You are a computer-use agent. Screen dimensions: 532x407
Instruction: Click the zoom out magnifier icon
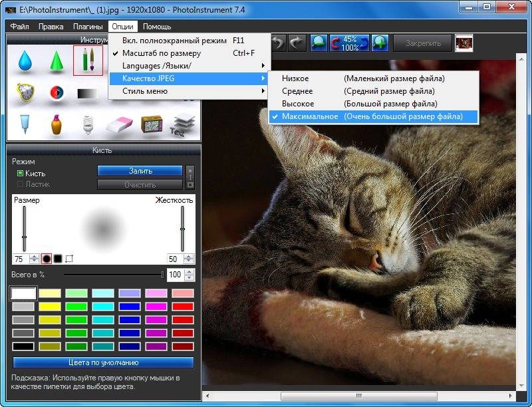click(x=319, y=43)
